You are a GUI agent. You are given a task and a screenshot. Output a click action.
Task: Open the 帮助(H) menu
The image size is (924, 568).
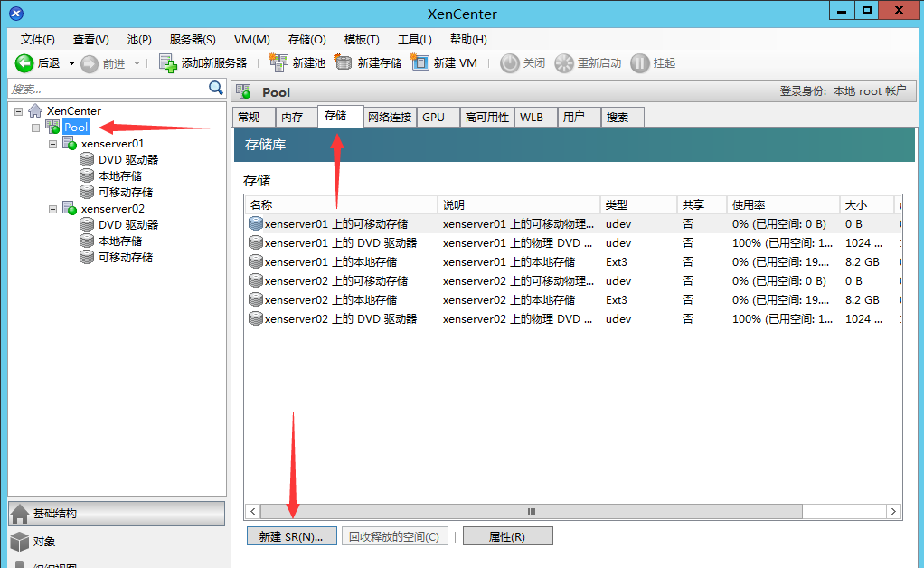(468, 40)
